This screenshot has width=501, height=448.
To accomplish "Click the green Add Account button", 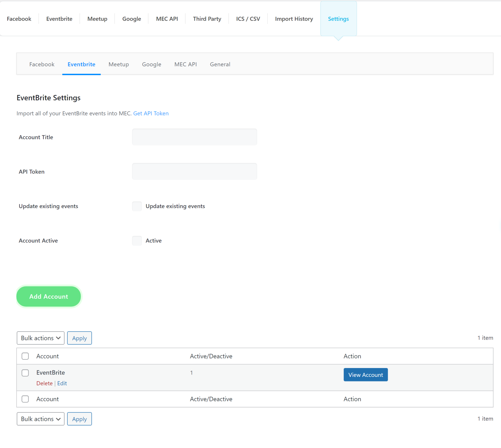I will click(49, 296).
